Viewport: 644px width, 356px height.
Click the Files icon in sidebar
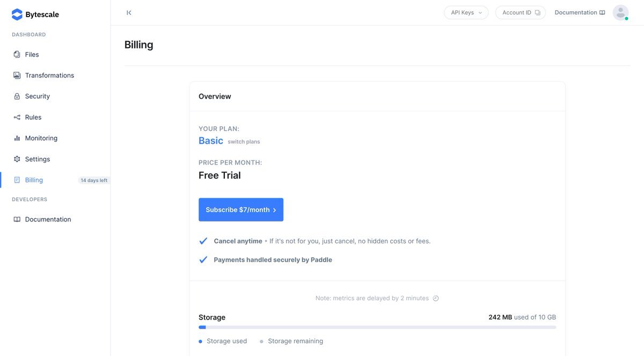(x=17, y=55)
